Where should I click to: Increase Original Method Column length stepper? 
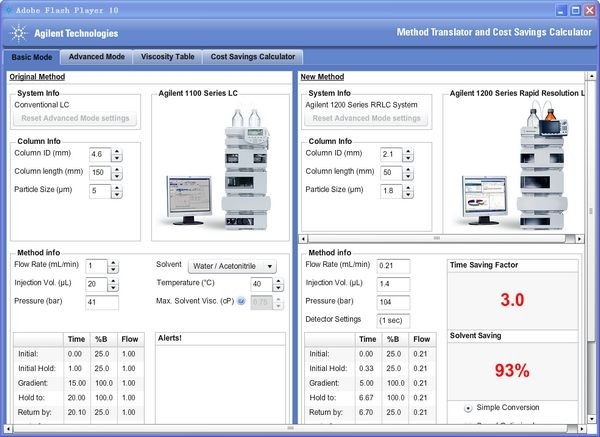tap(117, 170)
